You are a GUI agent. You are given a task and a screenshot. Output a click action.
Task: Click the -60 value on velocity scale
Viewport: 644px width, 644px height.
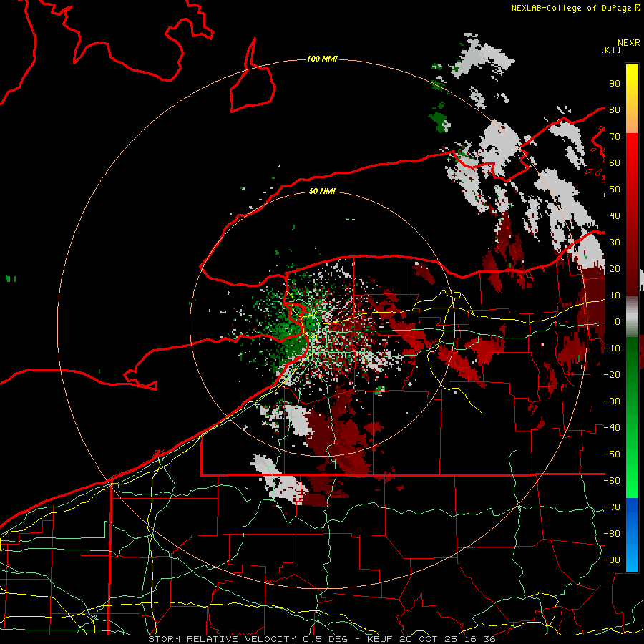click(612, 481)
